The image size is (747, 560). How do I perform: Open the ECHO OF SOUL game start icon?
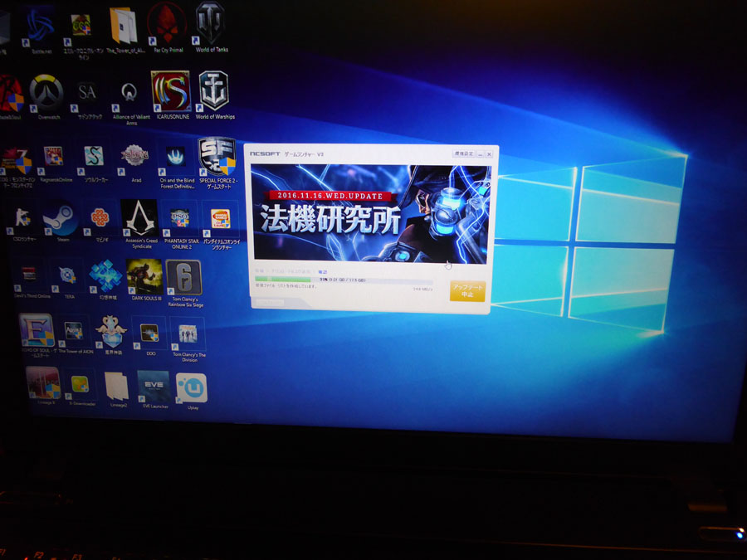[37, 335]
